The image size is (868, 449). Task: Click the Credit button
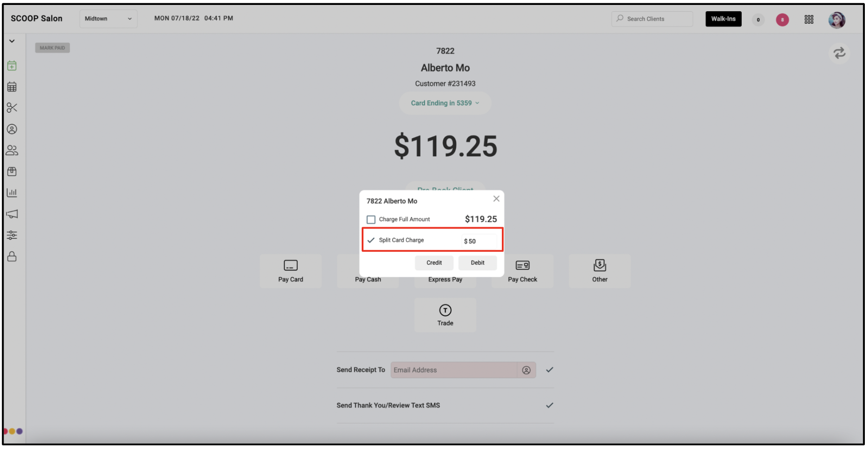click(x=434, y=263)
